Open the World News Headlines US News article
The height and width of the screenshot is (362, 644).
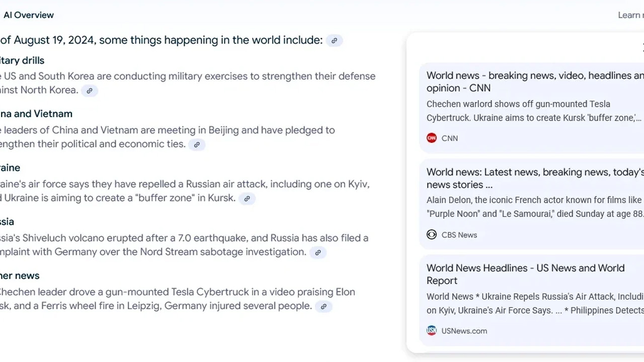[526, 274]
